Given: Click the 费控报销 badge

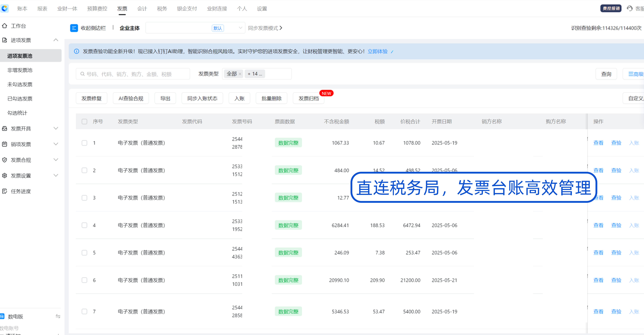Looking at the screenshot, I should tap(611, 8).
